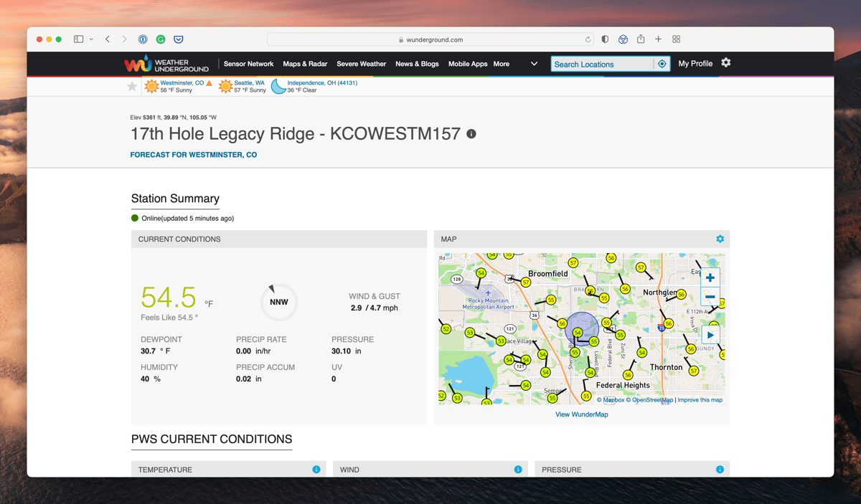Click the 54.5 temperature reading

[x=169, y=296]
